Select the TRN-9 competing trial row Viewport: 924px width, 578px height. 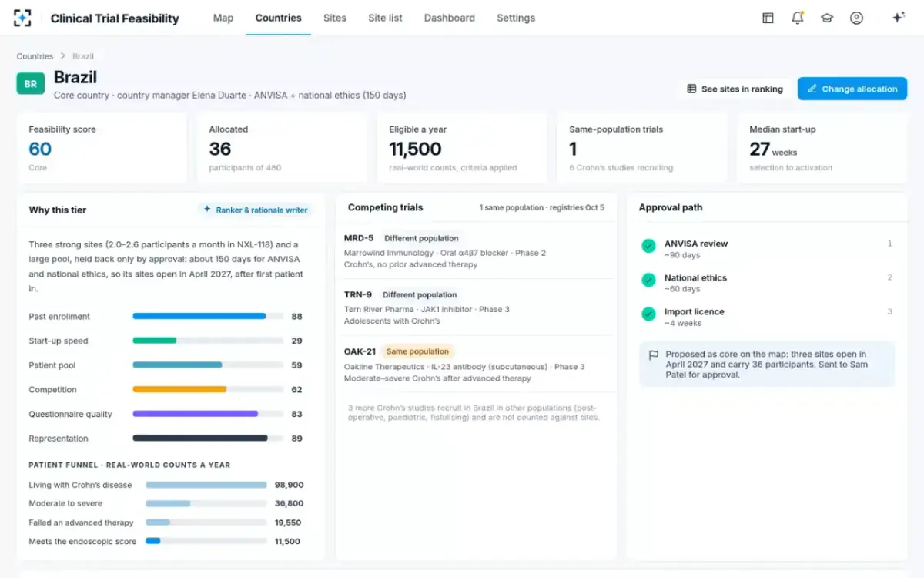coord(476,307)
